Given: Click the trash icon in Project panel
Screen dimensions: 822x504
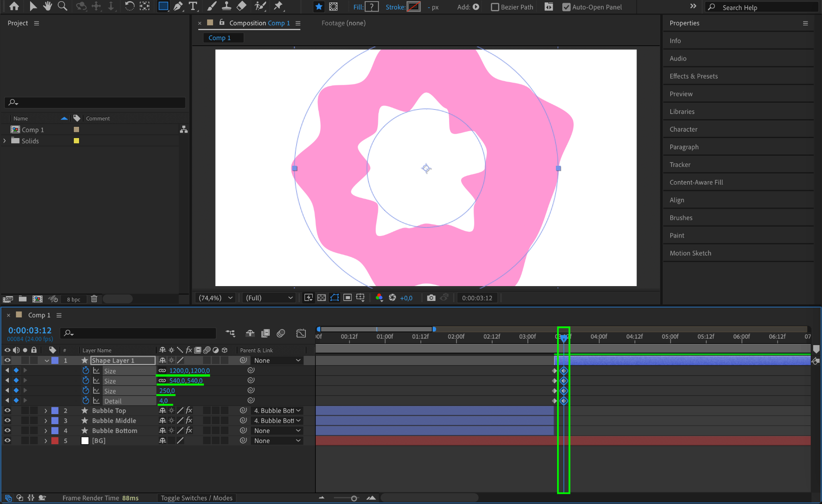Looking at the screenshot, I should click(x=94, y=299).
